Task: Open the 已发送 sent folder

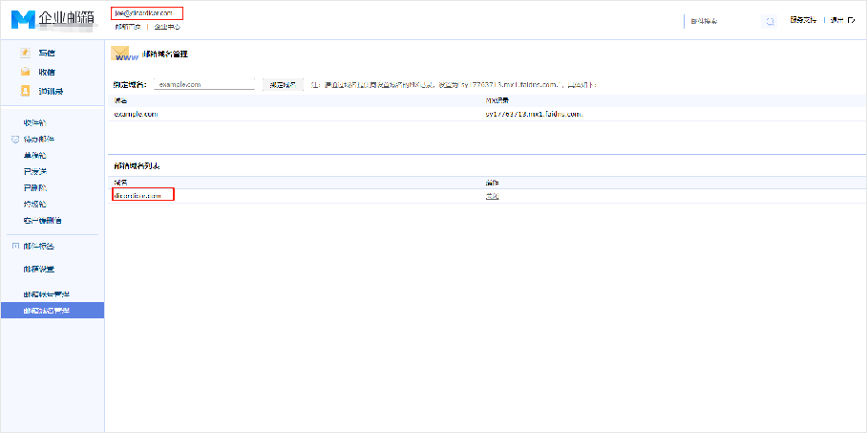Action: click(35, 171)
